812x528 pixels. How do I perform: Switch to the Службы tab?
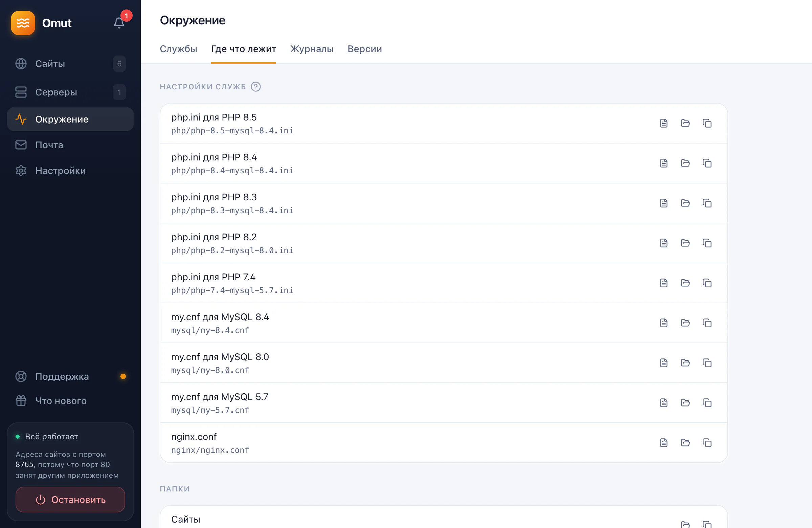click(178, 49)
